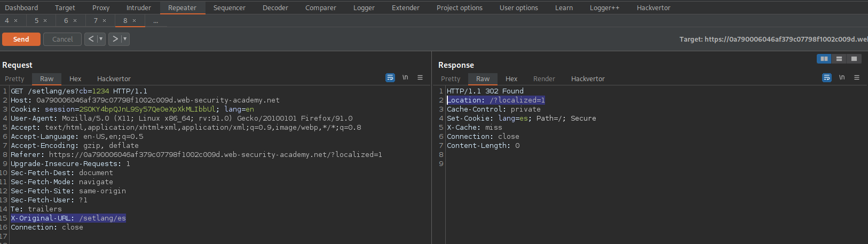Switch to combined tabbed layout view
Viewport: 868px width, 244px height.
tap(854, 59)
